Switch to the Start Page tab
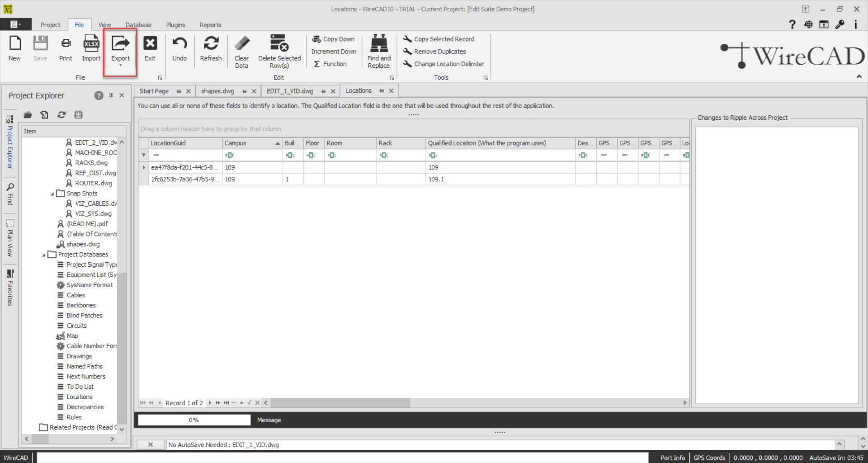This screenshot has height=463, width=868. point(154,91)
